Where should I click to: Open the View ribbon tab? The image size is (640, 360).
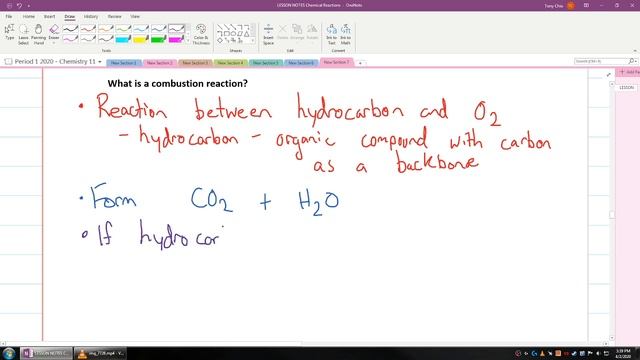[135, 16]
